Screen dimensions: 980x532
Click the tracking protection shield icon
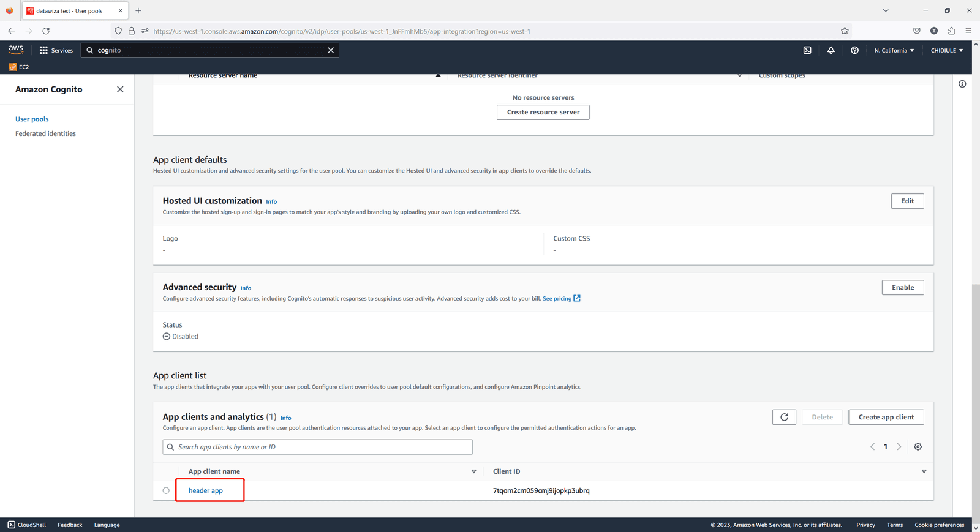(118, 31)
